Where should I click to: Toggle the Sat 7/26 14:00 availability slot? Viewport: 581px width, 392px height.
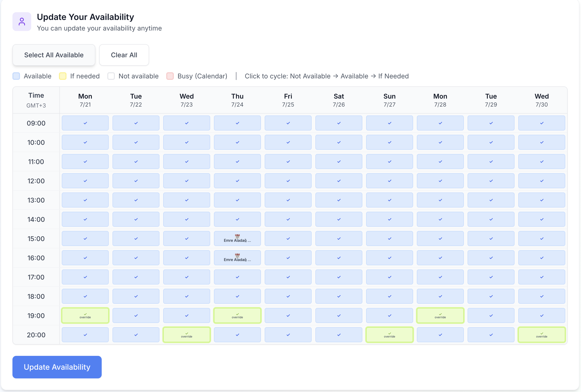339,219
